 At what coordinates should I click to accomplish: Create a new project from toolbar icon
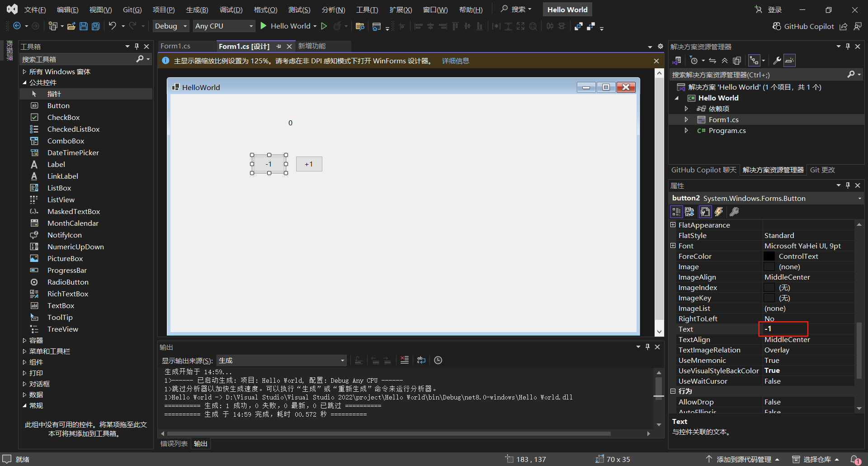point(53,26)
